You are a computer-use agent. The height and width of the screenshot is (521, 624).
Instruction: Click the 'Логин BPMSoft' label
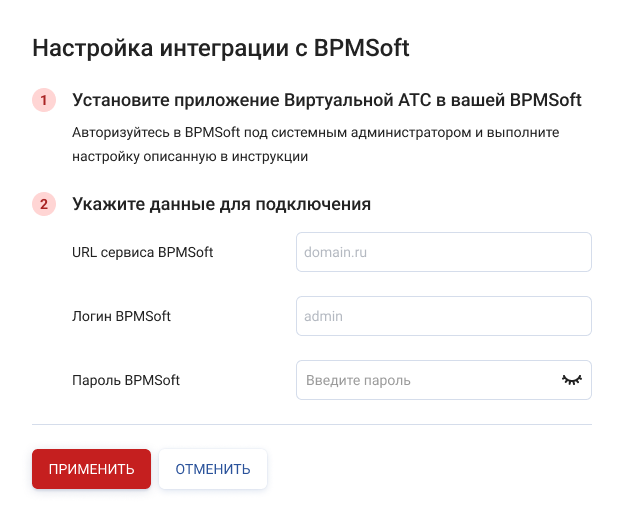pyautogui.click(x=121, y=316)
